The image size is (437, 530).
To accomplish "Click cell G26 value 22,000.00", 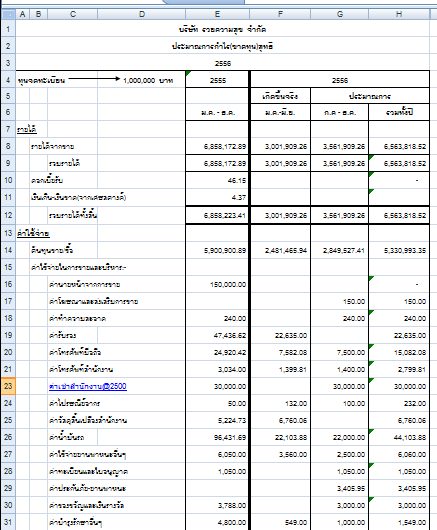I will coord(340,437).
